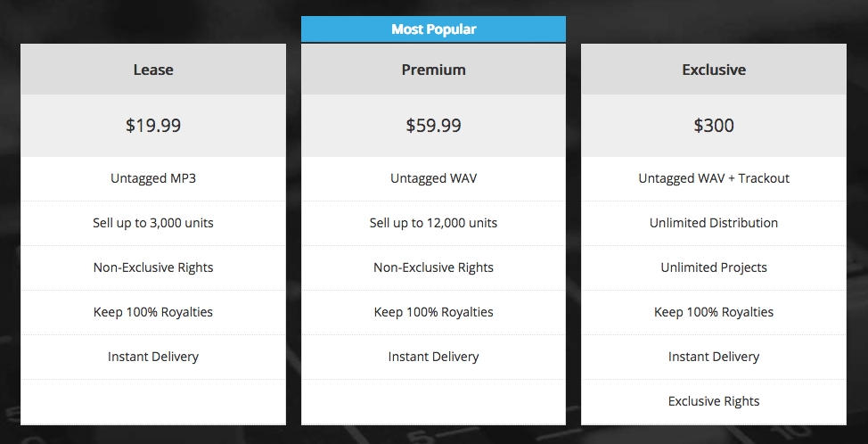Click Non-Exclusive Rights under Premium
This screenshot has height=444, width=868.
coord(433,268)
